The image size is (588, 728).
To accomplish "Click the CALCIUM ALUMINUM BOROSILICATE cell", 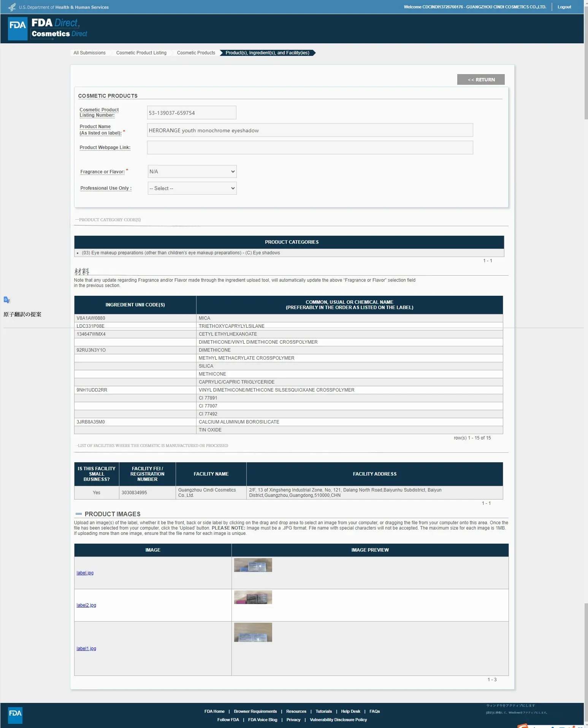I will tap(349, 422).
